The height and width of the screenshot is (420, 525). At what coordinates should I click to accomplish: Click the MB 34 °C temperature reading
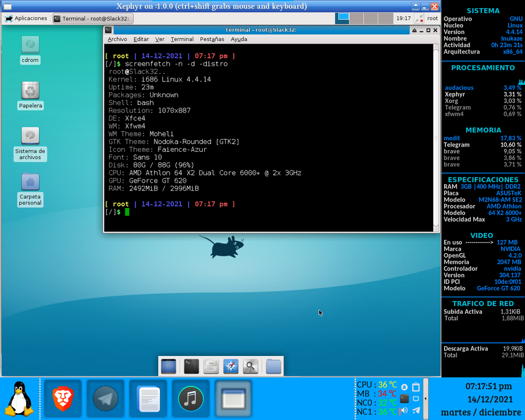click(376, 394)
